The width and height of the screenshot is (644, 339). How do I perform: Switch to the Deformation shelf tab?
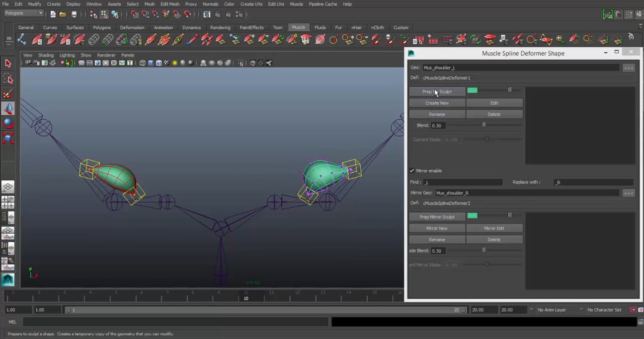(x=132, y=28)
